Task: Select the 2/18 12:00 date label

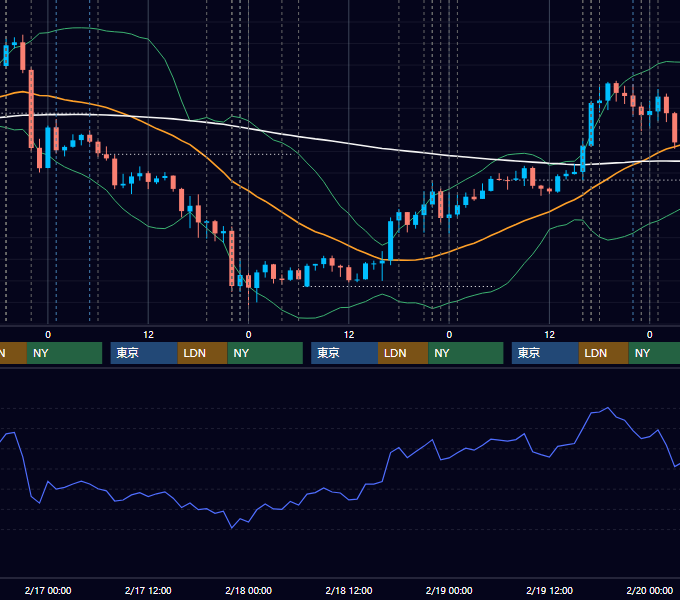Action: [349, 590]
